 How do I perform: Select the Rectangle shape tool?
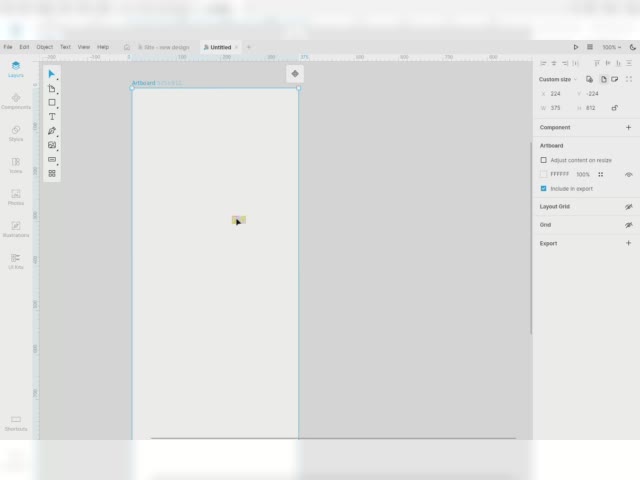coord(52,102)
